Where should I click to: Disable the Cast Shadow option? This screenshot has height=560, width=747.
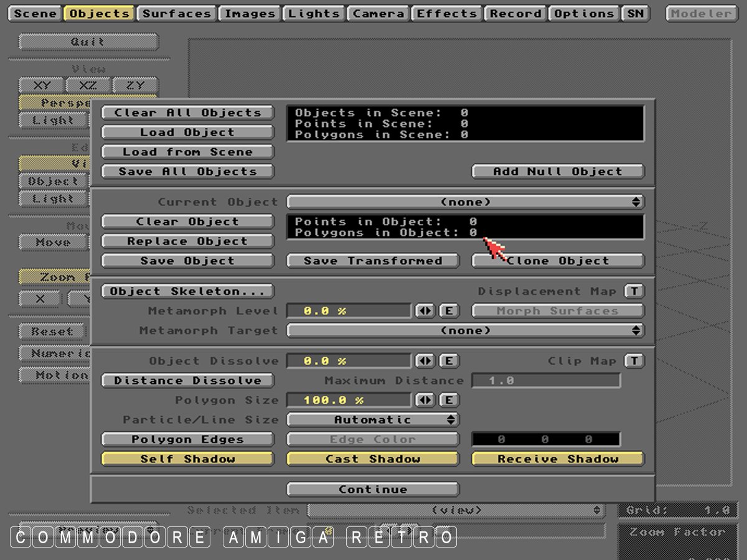tap(372, 459)
